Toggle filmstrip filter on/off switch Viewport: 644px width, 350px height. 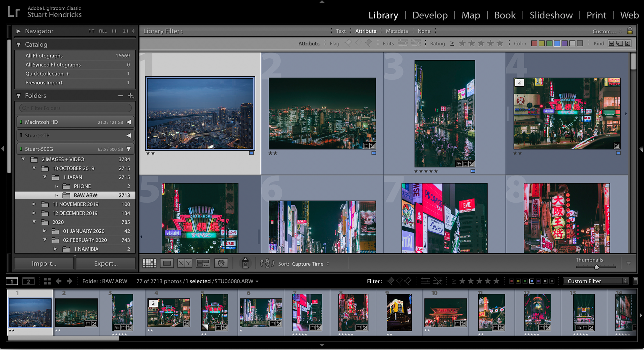(635, 281)
